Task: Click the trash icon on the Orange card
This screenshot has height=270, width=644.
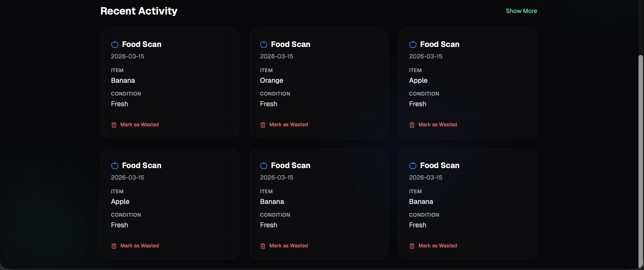Action: [263, 125]
